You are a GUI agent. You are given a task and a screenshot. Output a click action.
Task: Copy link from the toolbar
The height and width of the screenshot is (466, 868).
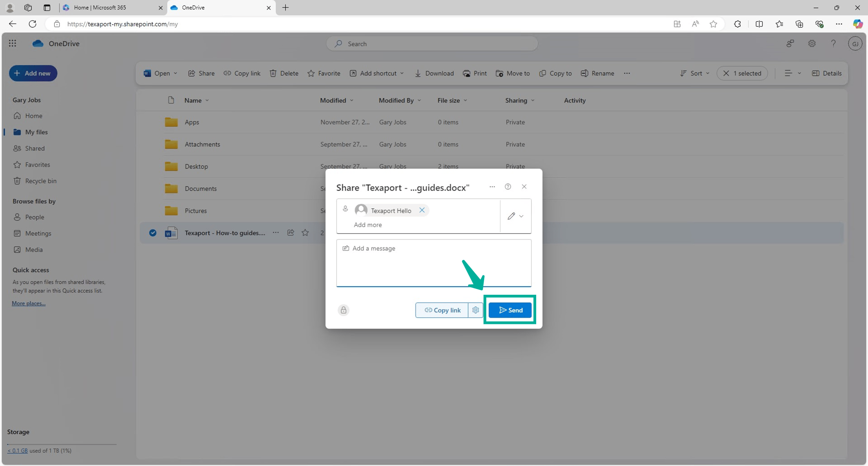click(242, 73)
